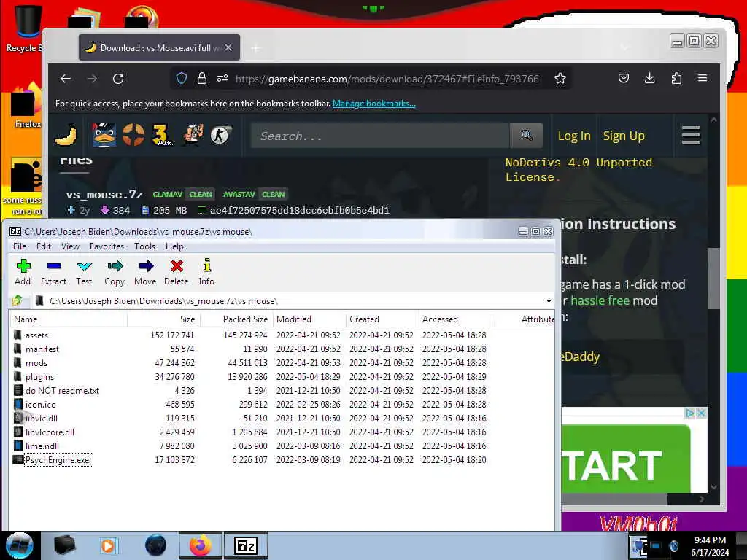The width and height of the screenshot is (747, 560).
Task: Select the do NOT readme.txt file
Action: pos(62,391)
